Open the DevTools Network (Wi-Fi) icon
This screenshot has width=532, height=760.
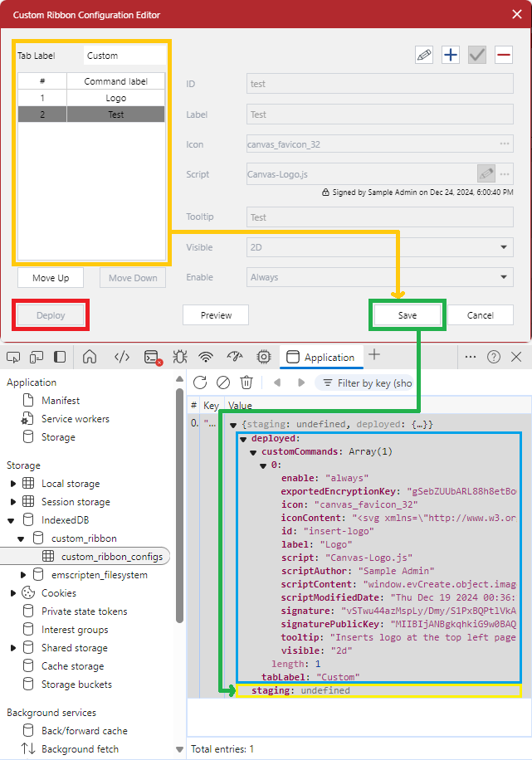(206, 357)
